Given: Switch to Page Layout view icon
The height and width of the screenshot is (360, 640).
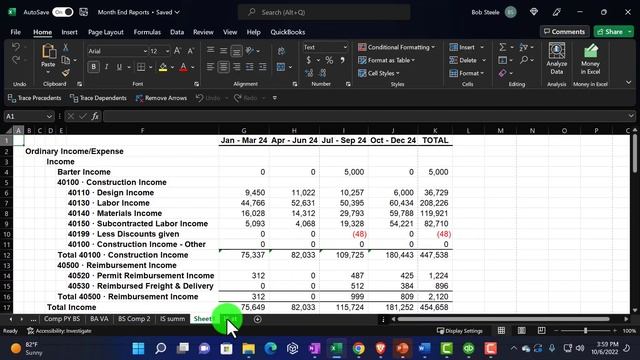Looking at the screenshot, I should tap(522, 331).
